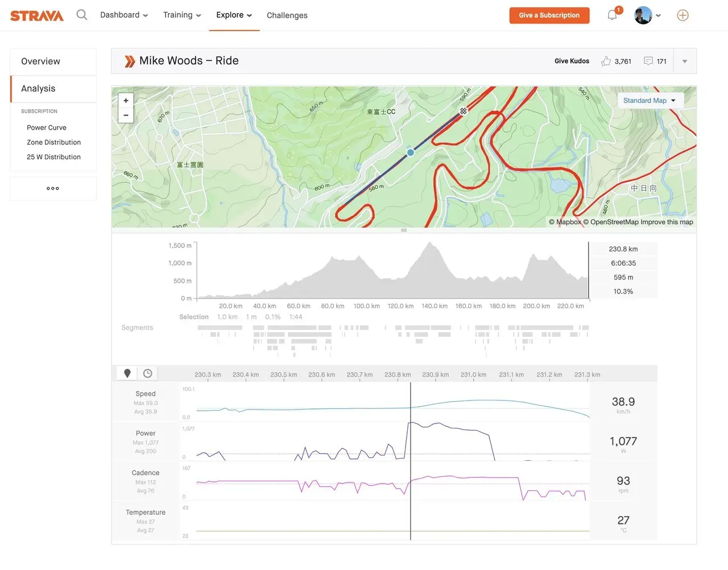728x570 pixels.
Task: Switch chart axis to distance pin
Action: tap(127, 373)
